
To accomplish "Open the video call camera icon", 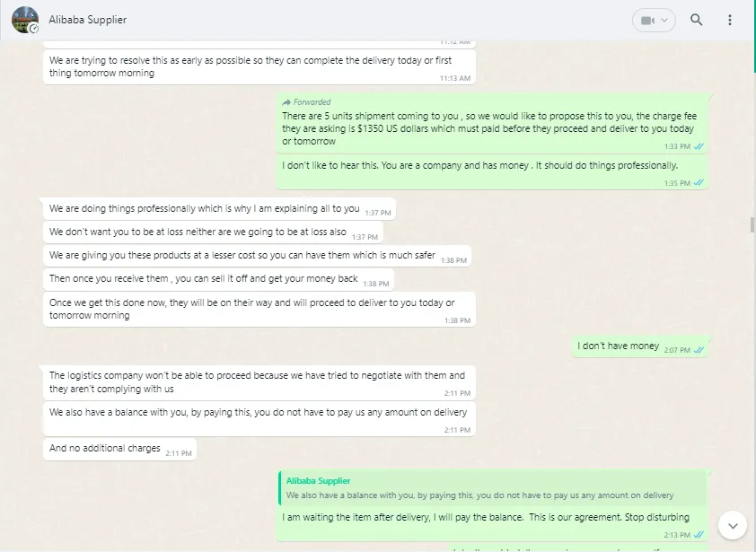I will pyautogui.click(x=647, y=21).
